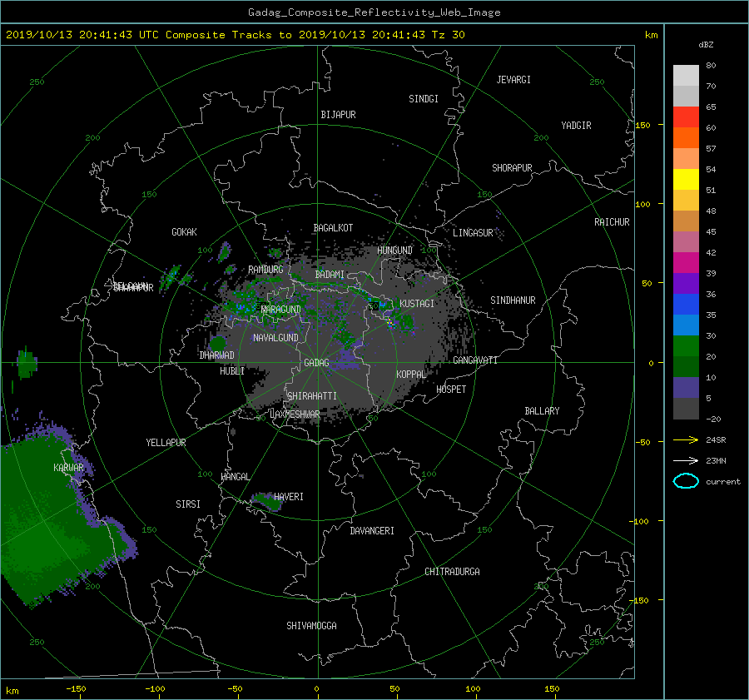Click the BIJAPUR city label
Image resolution: width=749 pixels, height=700 pixels.
coord(338,115)
